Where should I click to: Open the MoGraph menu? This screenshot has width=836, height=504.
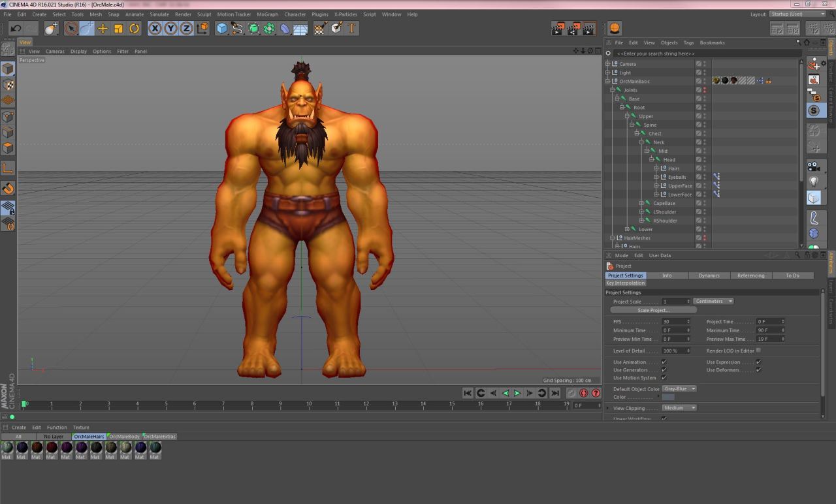click(x=267, y=14)
